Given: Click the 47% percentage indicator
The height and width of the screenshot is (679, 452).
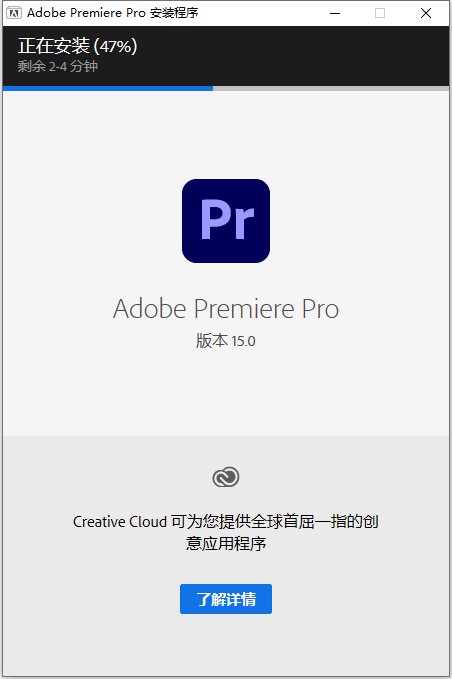Looking at the screenshot, I should [x=116, y=46].
